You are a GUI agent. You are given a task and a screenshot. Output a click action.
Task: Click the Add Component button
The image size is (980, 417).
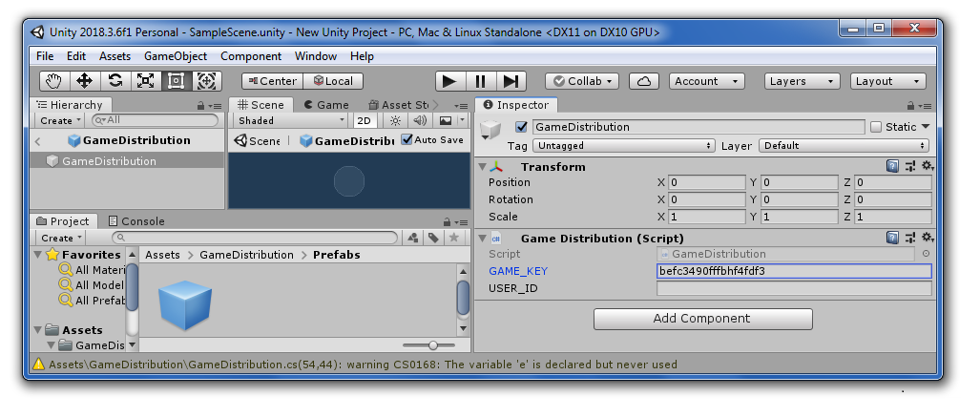[702, 319]
